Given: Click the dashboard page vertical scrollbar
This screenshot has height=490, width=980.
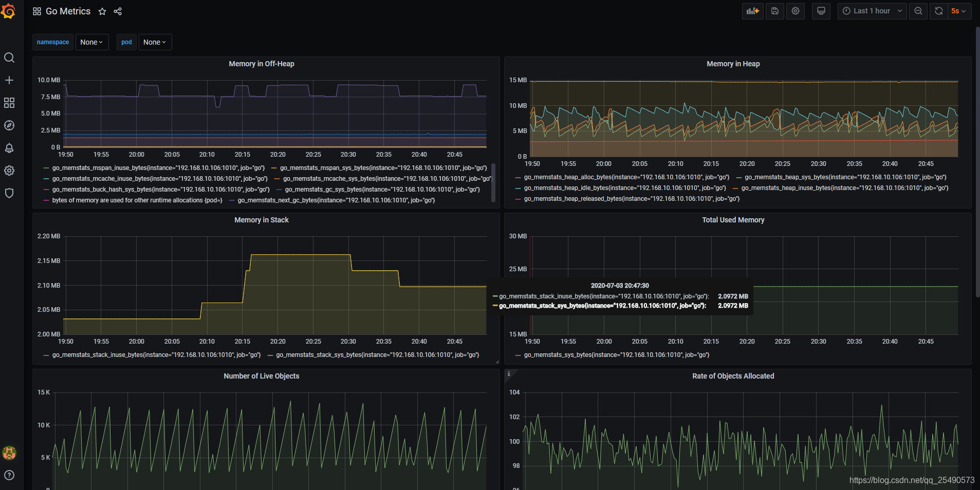Looking at the screenshot, I should (x=977, y=162).
